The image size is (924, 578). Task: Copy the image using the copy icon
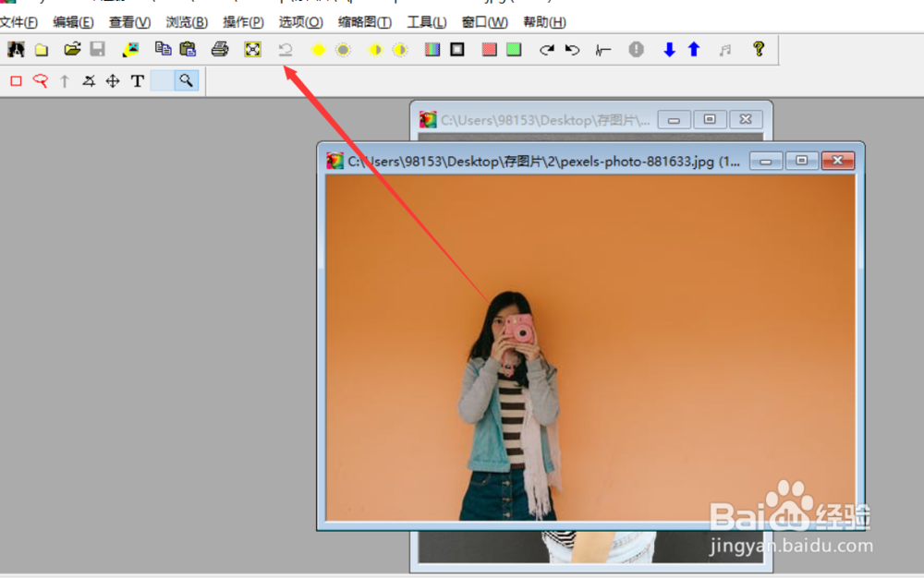pos(163,49)
